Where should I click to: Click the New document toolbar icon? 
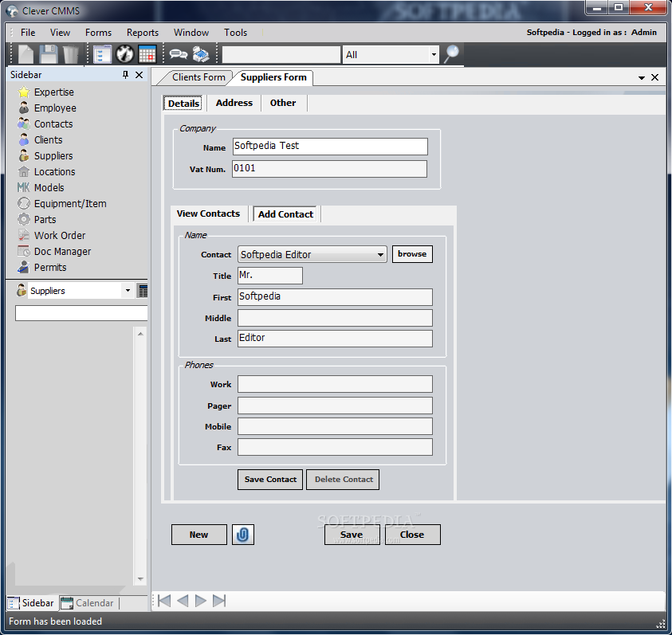coord(26,54)
